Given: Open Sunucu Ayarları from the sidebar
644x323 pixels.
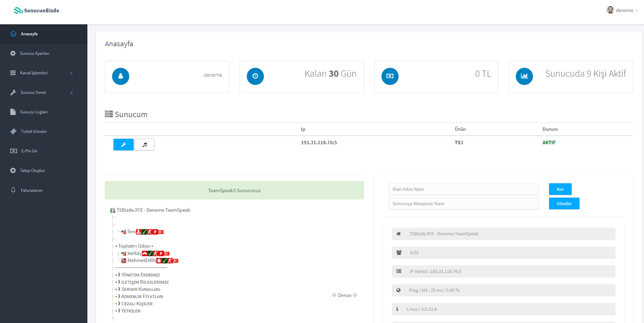Looking at the screenshot, I should pos(35,53).
